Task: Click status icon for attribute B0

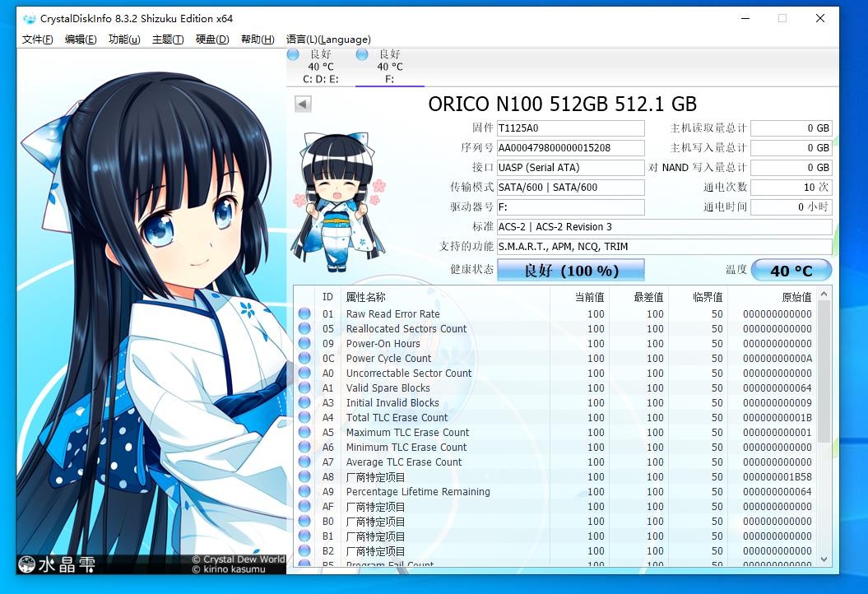Action: pyautogui.click(x=304, y=521)
